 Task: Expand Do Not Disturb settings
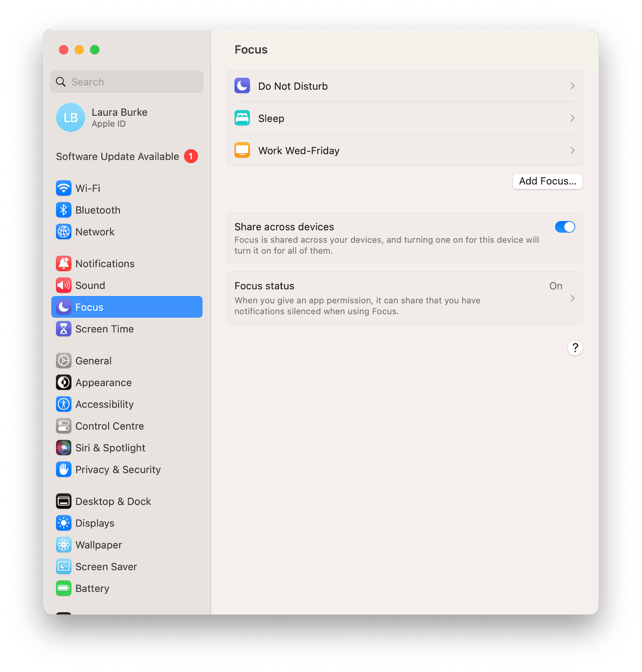pyautogui.click(x=572, y=86)
